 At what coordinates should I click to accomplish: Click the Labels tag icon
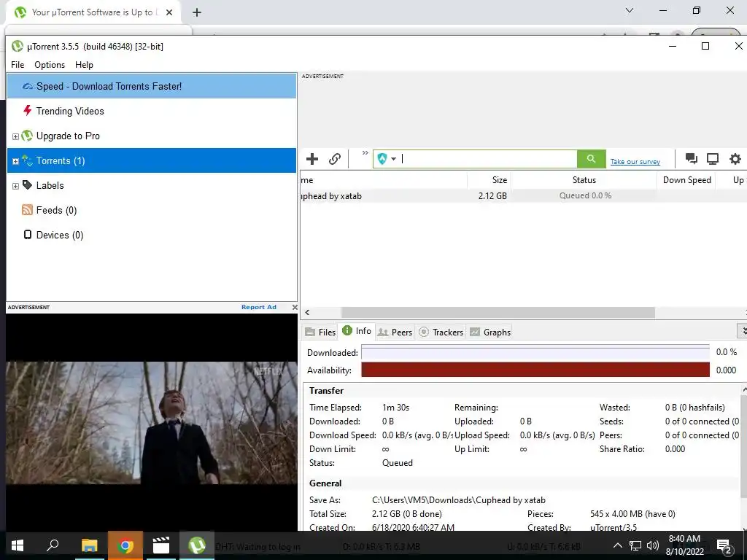pyautogui.click(x=28, y=184)
